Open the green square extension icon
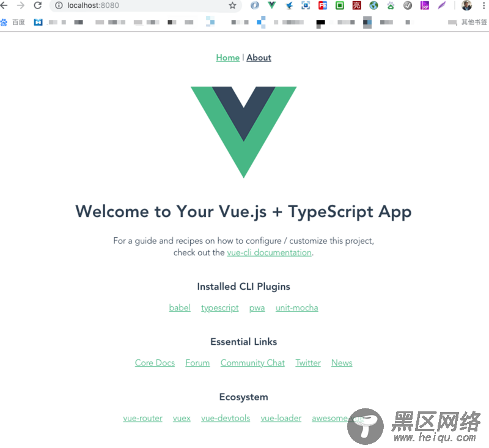This screenshot has width=489, height=448. pos(340,6)
